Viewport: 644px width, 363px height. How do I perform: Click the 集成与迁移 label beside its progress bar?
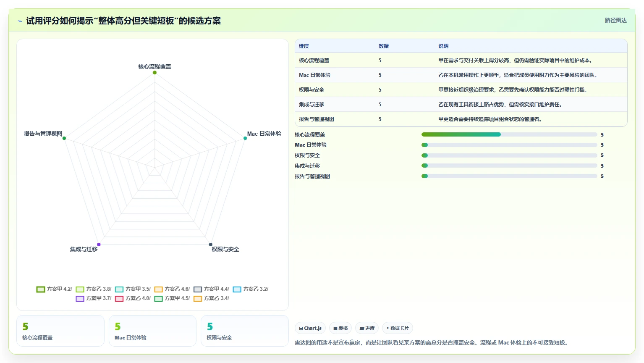coord(307,166)
